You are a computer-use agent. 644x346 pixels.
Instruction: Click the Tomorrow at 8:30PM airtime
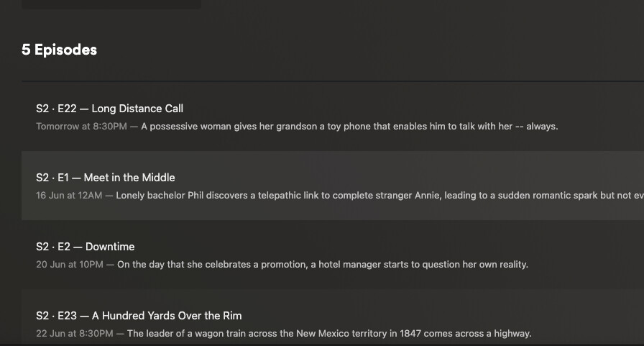click(81, 127)
